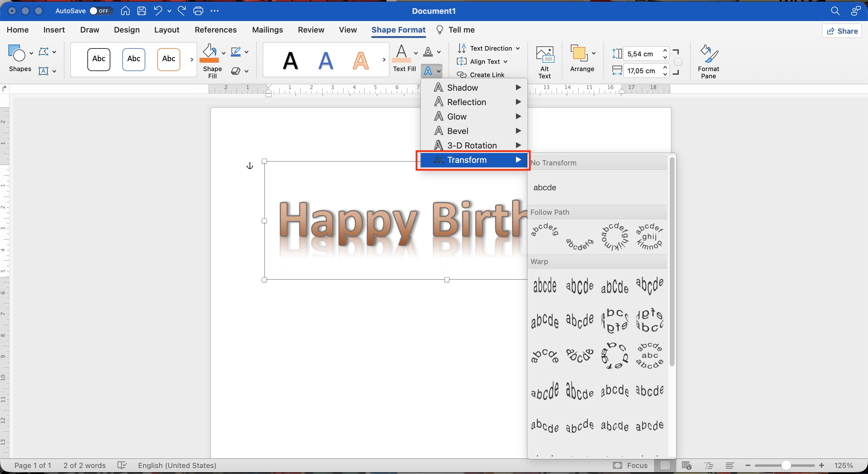Expand the Align Text dropdown
The width and height of the screenshot is (868, 474).
(x=505, y=62)
